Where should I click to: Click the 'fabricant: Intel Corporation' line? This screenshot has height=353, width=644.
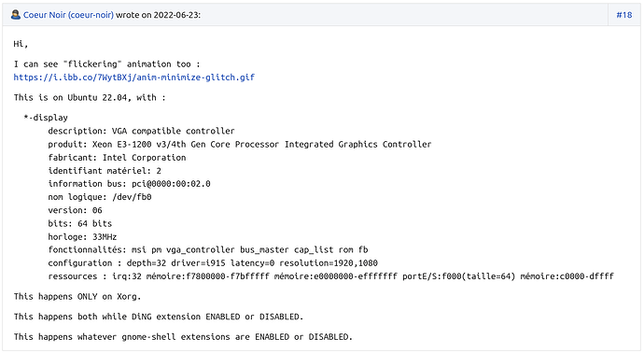[x=117, y=158]
